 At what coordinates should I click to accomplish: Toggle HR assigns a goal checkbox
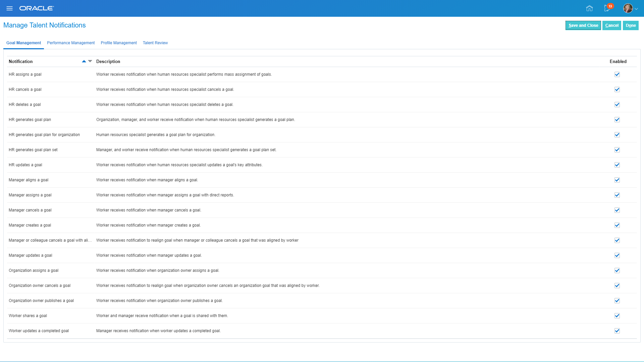click(617, 74)
